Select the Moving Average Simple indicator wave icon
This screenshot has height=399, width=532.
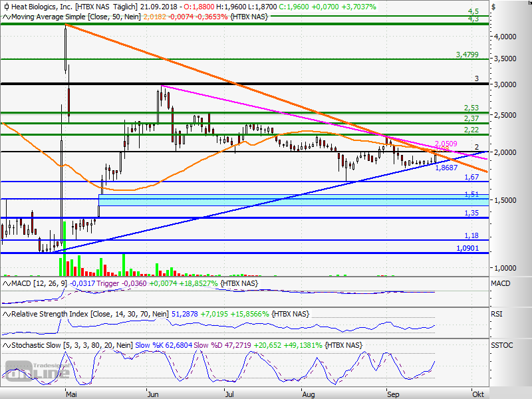[7, 15]
